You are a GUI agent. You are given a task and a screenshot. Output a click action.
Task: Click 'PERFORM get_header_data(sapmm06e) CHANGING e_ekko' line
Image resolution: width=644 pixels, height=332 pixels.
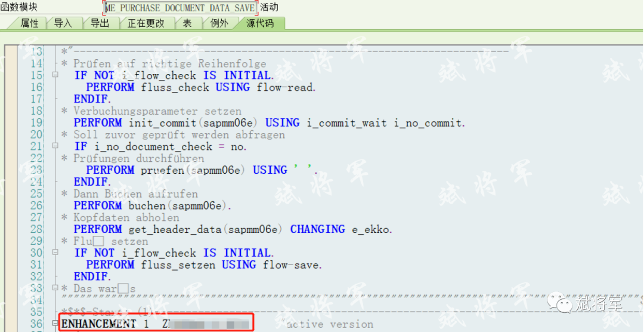(x=233, y=229)
